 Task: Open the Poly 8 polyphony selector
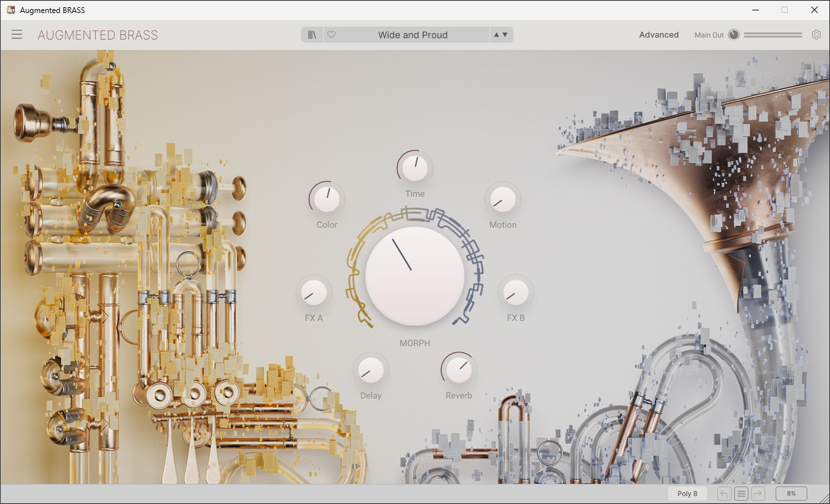tap(687, 494)
